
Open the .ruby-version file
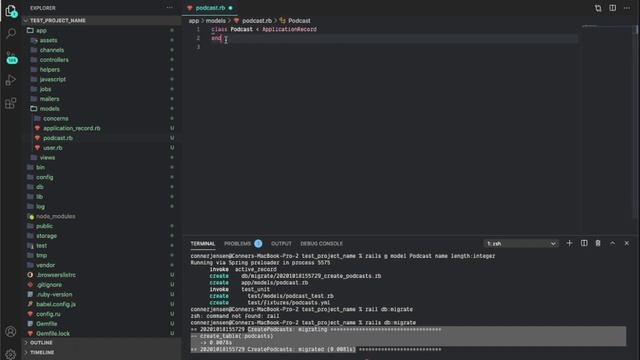54,295
